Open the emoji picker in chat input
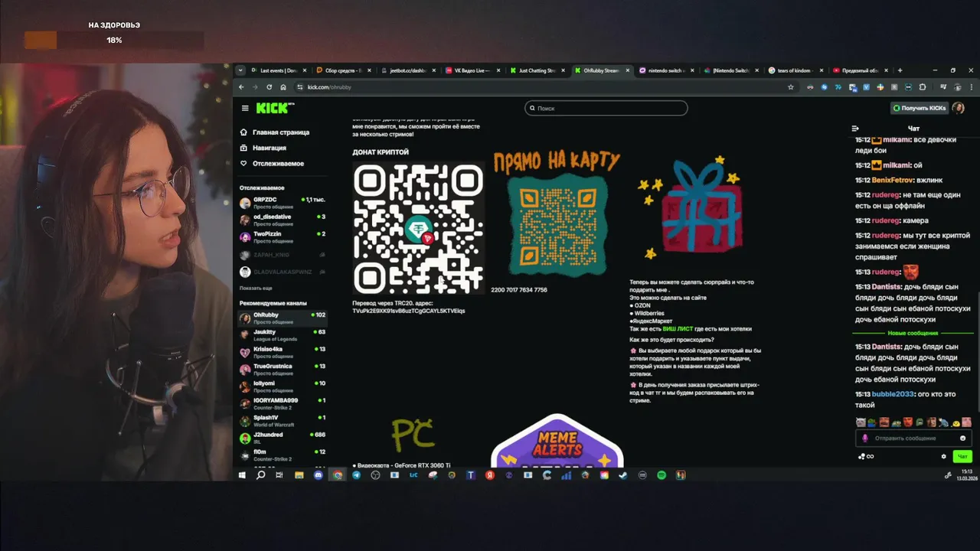The height and width of the screenshot is (551, 980). [x=962, y=438]
